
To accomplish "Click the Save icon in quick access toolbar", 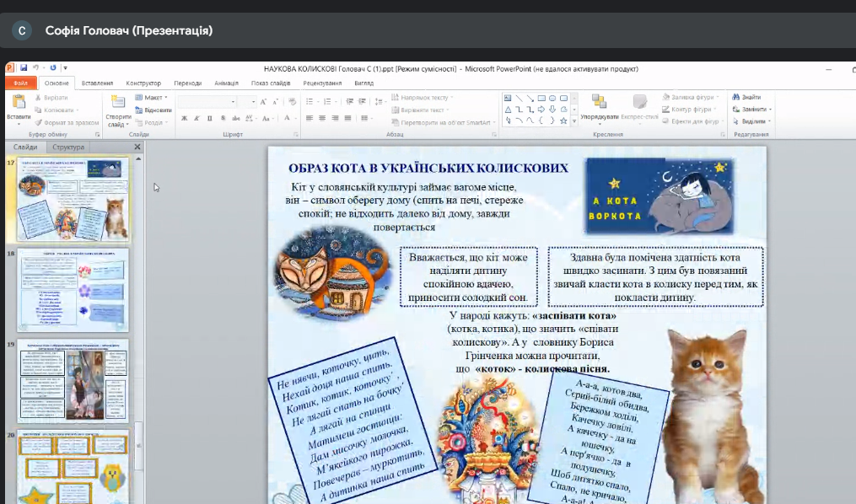I will pyautogui.click(x=24, y=67).
